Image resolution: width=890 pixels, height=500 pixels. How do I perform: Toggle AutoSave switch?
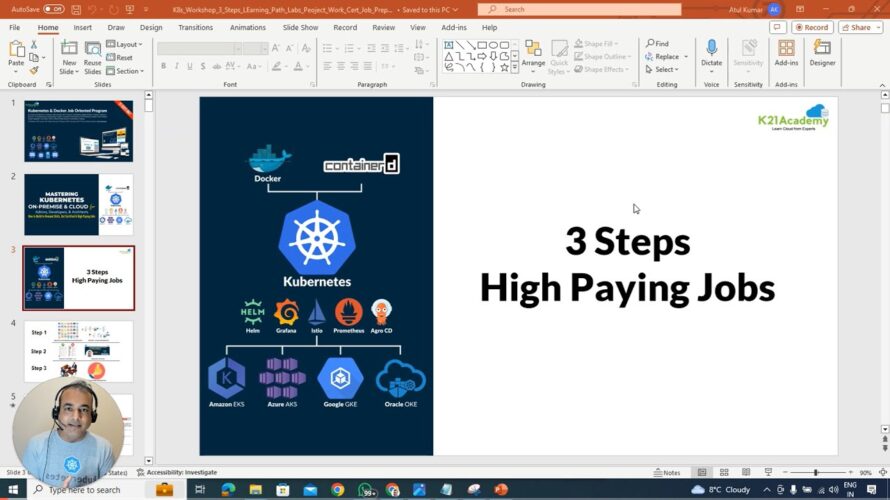[x=53, y=9]
